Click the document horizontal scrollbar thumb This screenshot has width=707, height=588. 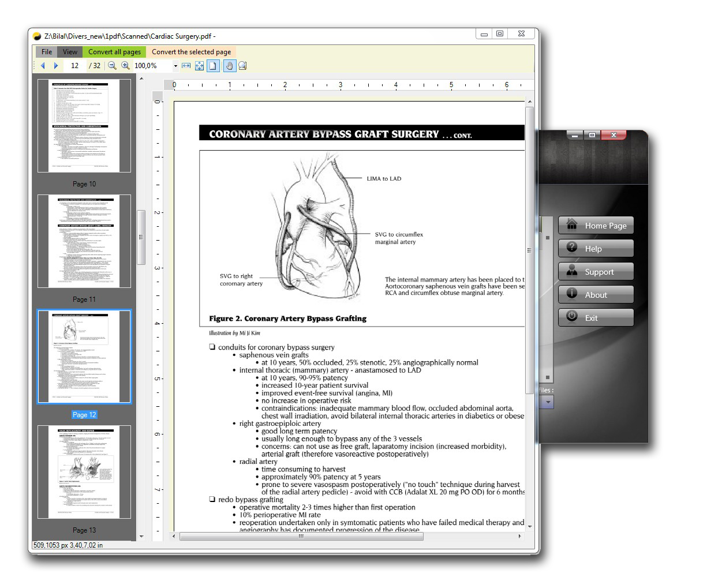(x=301, y=536)
